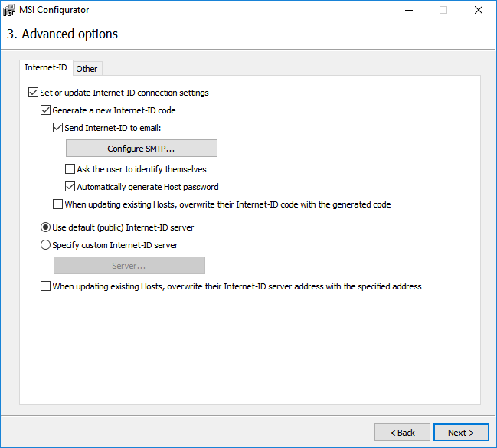Disable Send Internet-ID to email checkbox
This screenshot has width=497, height=448.
[58, 128]
